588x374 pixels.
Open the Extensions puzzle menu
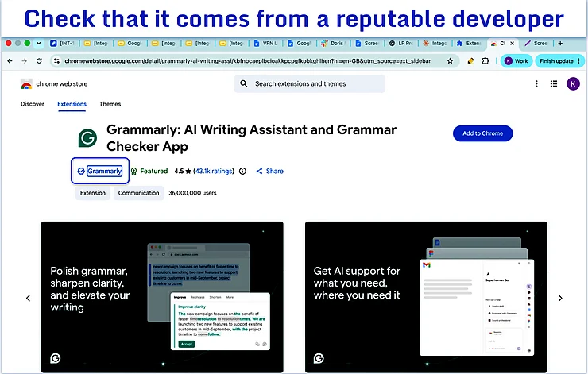(485, 60)
